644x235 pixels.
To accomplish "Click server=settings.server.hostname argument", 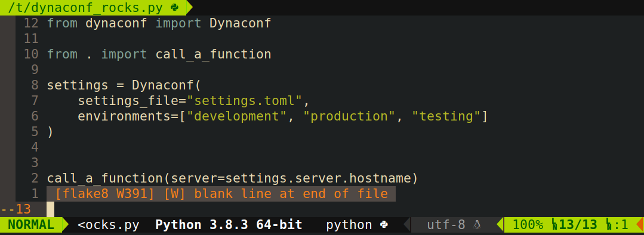I will (291, 178).
